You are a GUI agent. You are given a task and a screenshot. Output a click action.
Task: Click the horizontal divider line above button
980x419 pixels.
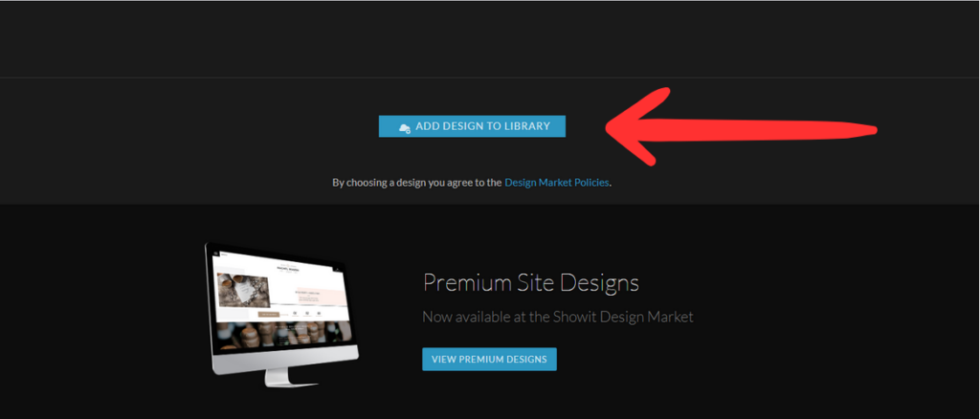[490, 78]
